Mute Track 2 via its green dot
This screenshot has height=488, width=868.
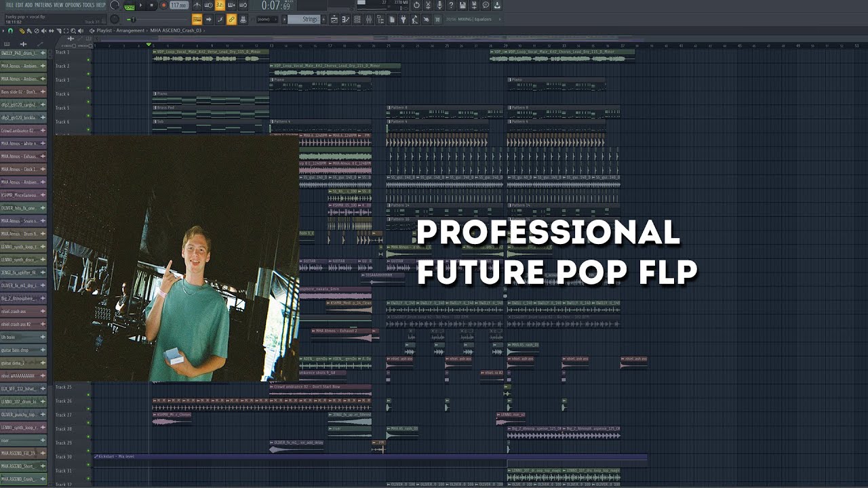88,73
